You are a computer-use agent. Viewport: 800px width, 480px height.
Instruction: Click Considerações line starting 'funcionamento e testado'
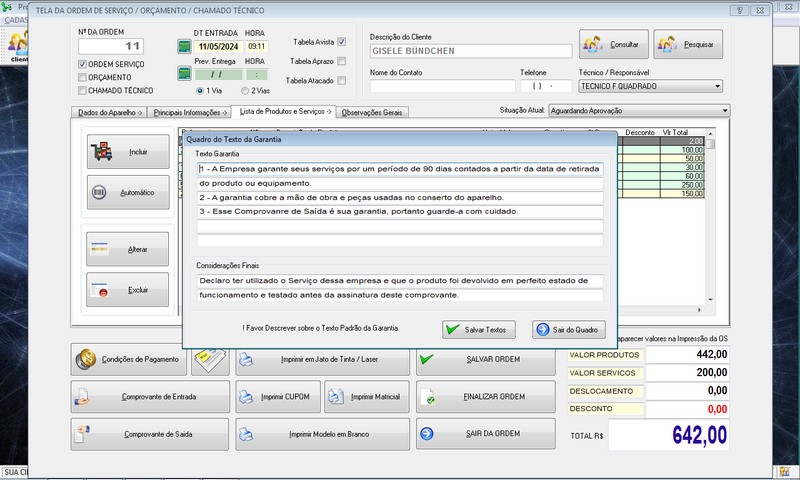click(400, 295)
